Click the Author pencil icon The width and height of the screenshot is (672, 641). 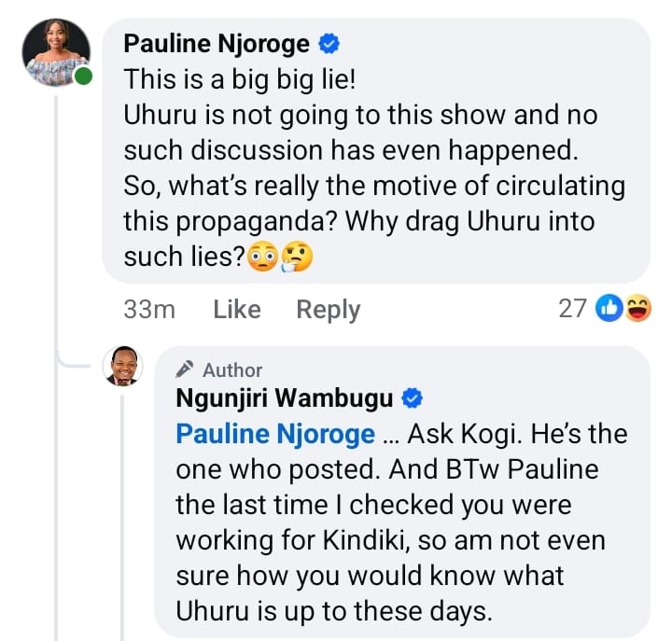[x=185, y=369]
